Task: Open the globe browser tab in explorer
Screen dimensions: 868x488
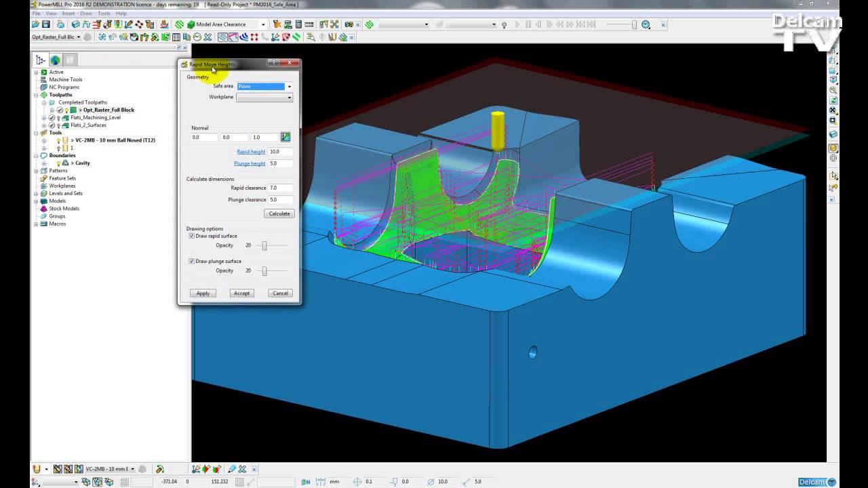Action: pyautogui.click(x=55, y=60)
